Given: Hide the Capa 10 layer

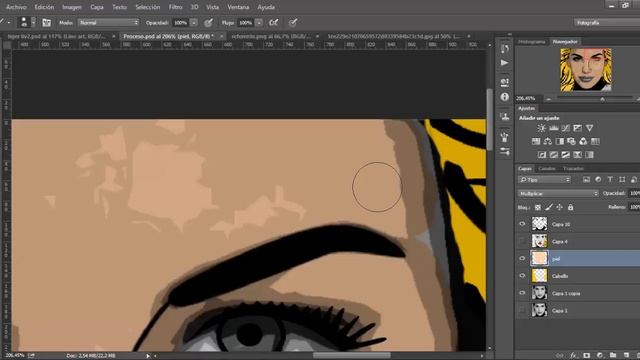Looking at the screenshot, I should click(522, 224).
